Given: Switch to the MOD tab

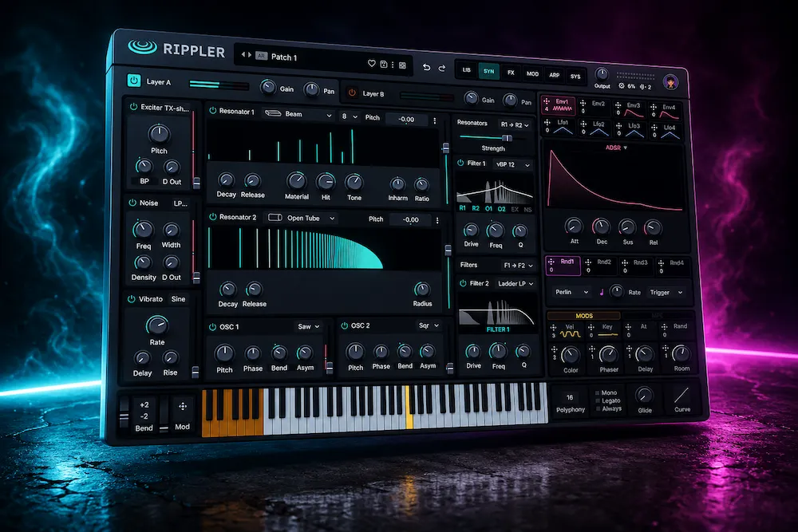Looking at the screenshot, I should (532, 74).
